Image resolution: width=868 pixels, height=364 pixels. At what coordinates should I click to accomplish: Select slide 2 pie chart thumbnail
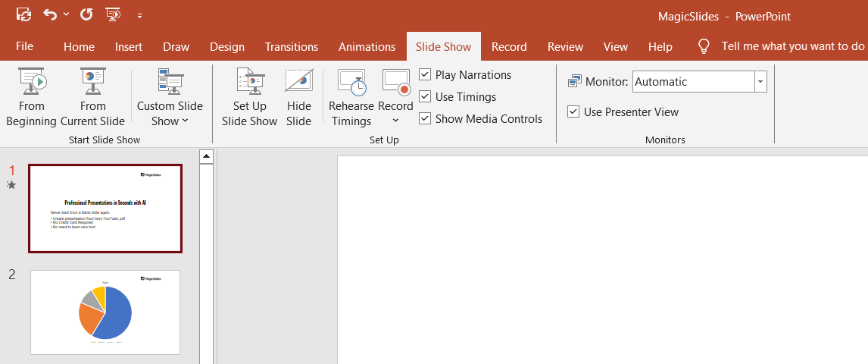(105, 312)
